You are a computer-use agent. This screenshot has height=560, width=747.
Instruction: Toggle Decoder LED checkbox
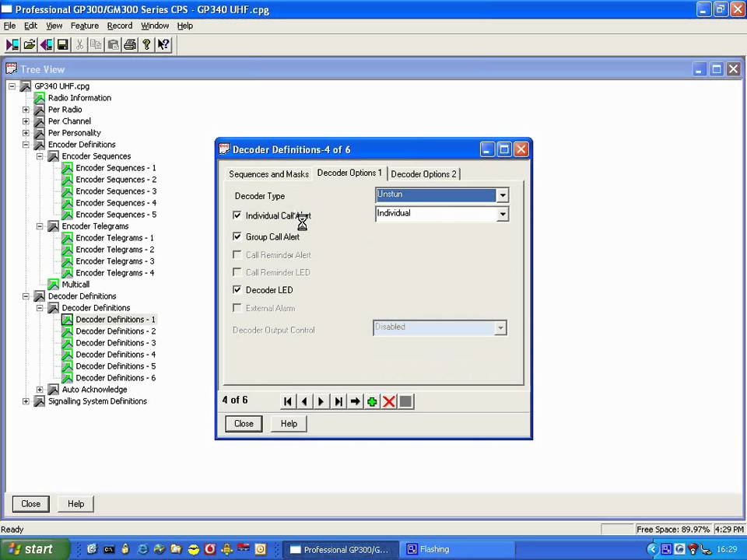237,289
